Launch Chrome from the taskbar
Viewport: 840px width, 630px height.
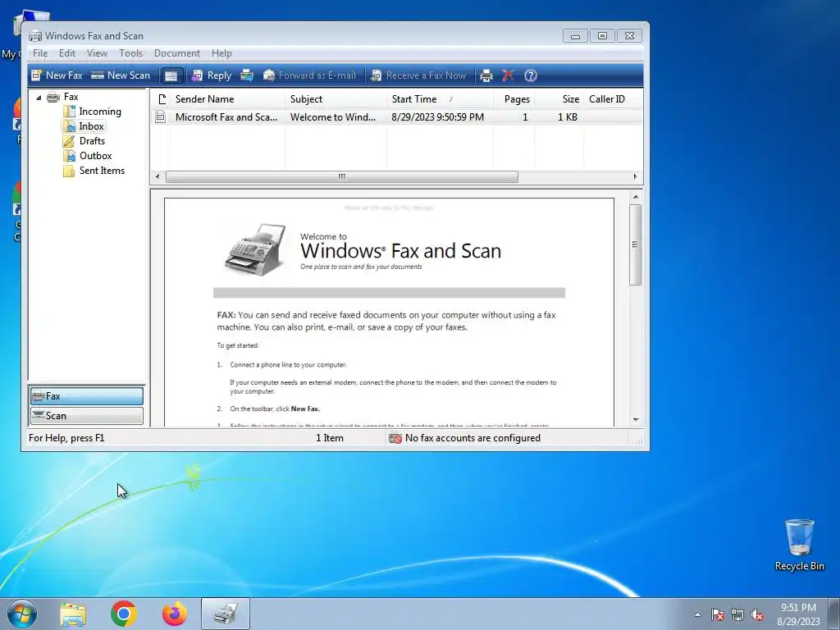click(124, 614)
